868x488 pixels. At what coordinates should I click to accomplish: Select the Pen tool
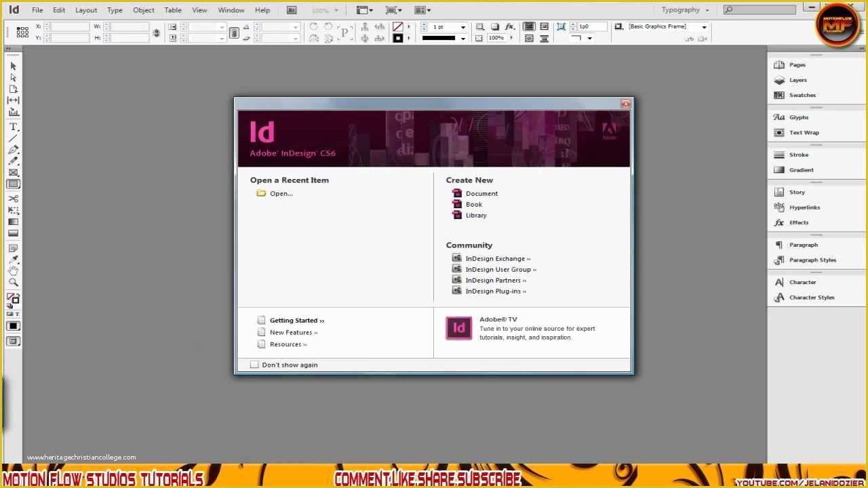click(x=13, y=150)
